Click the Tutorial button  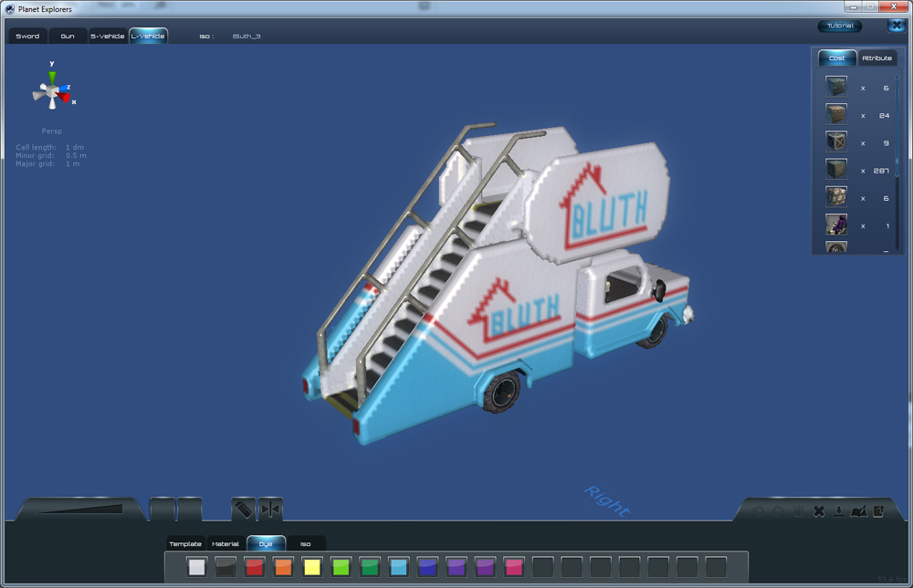(x=839, y=26)
